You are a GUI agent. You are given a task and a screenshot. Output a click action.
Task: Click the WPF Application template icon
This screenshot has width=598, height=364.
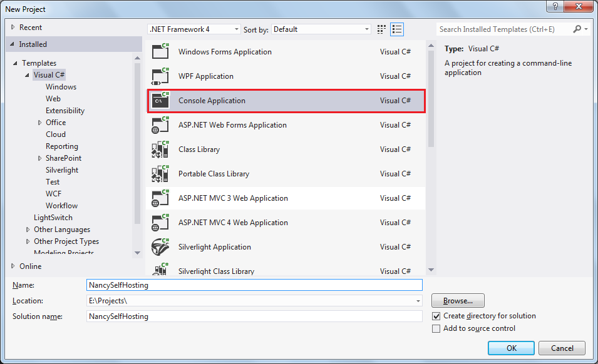coord(160,76)
